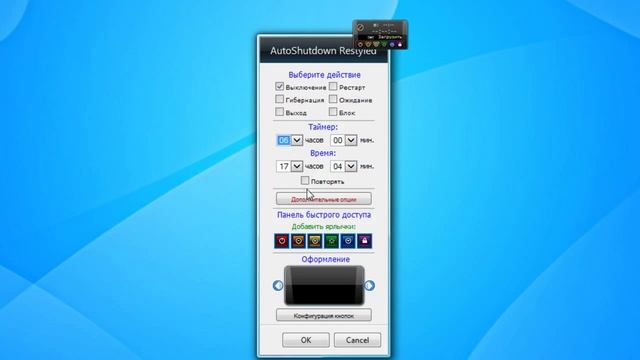Image resolution: width=640 pixels, height=360 pixels.
Task: Dismiss the dialog with Cancel
Action: coord(357,340)
